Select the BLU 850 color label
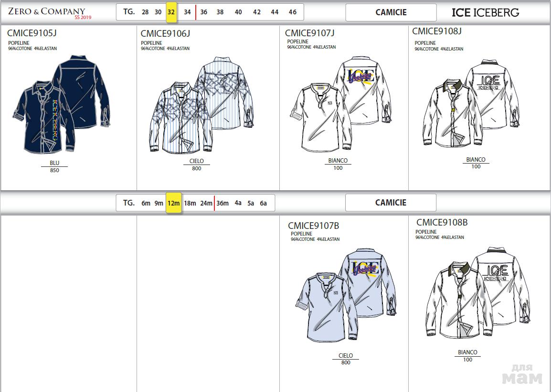Image resolution: width=551 pixels, height=392 pixels. pyautogui.click(x=54, y=166)
